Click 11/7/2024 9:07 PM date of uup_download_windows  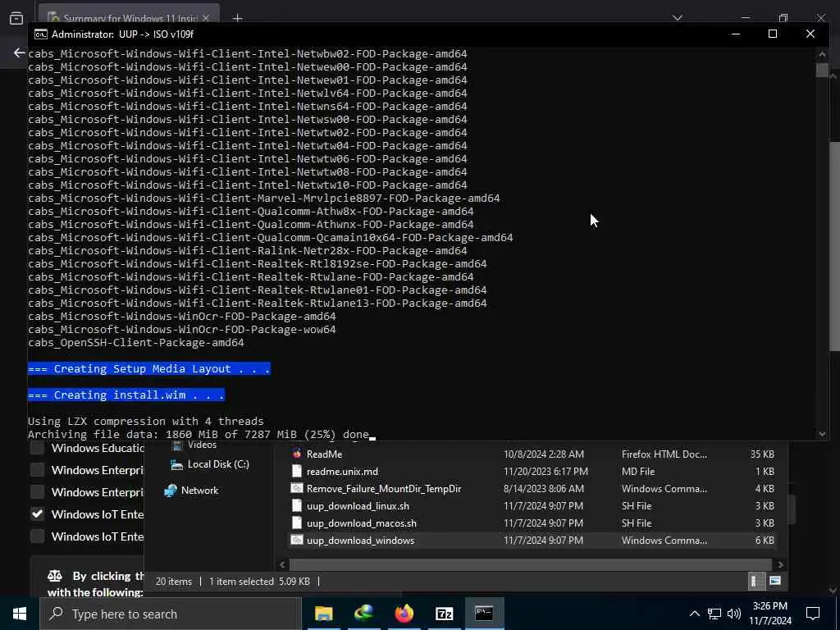(x=543, y=540)
